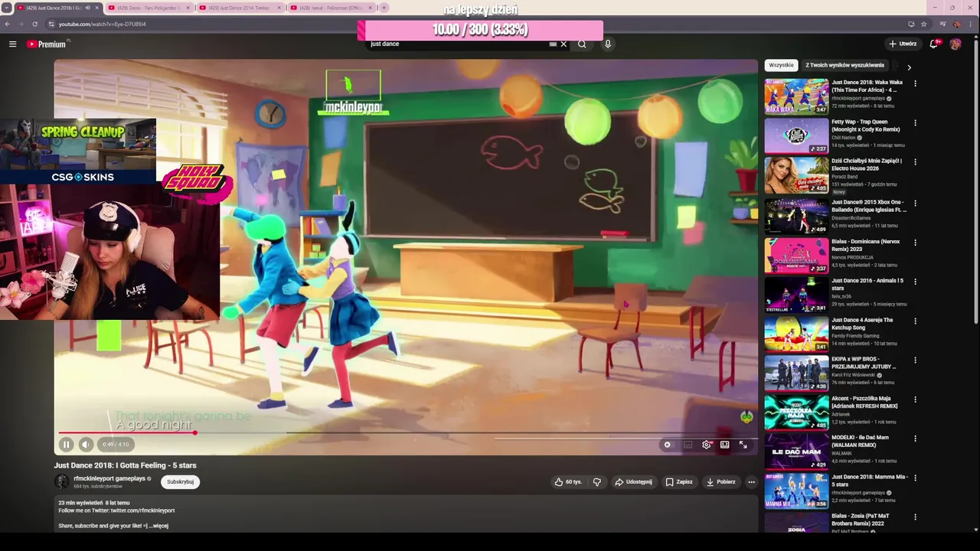Screen dimensions: 980x551
Task: Open options for Białas Dominicana video
Action: pyautogui.click(x=915, y=243)
